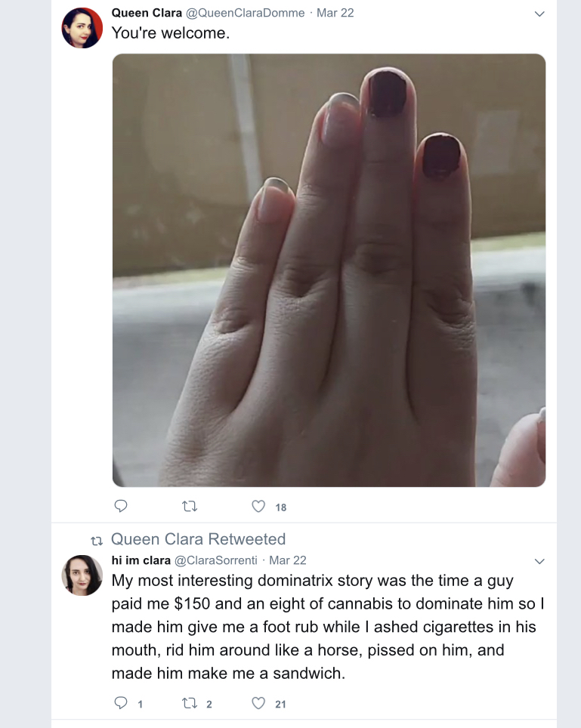581x728 pixels.
Task: Open the dominatrix story tweet text
Action: point(328,627)
